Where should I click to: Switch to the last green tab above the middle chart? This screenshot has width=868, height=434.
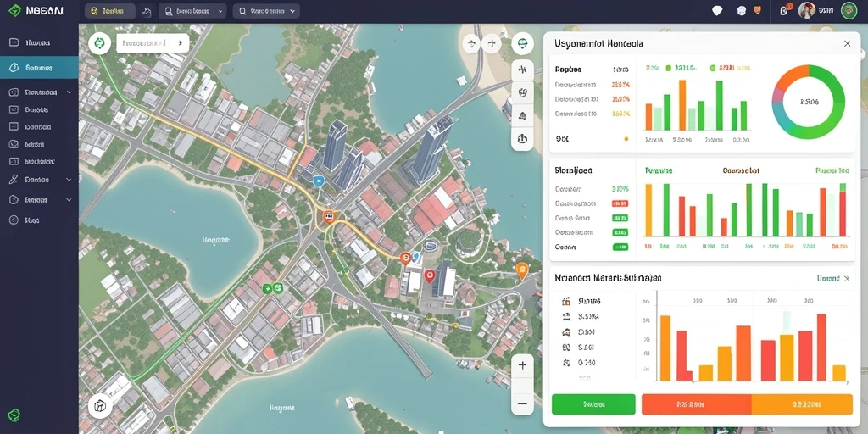(832, 171)
